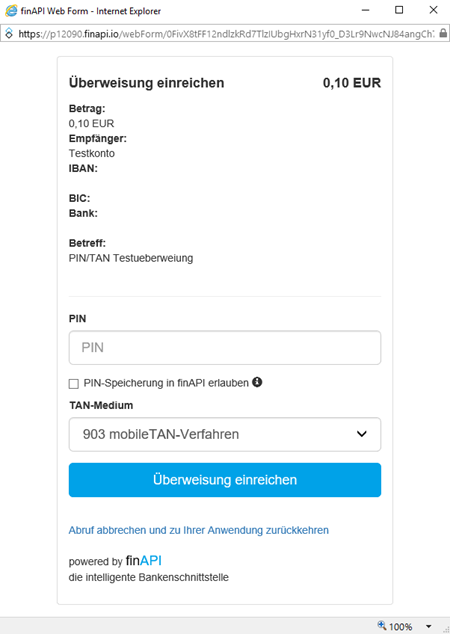This screenshot has height=634, width=450.
Task: Click the chevron arrow of the mobileTAN-Verfahren selector
Action: [362, 434]
